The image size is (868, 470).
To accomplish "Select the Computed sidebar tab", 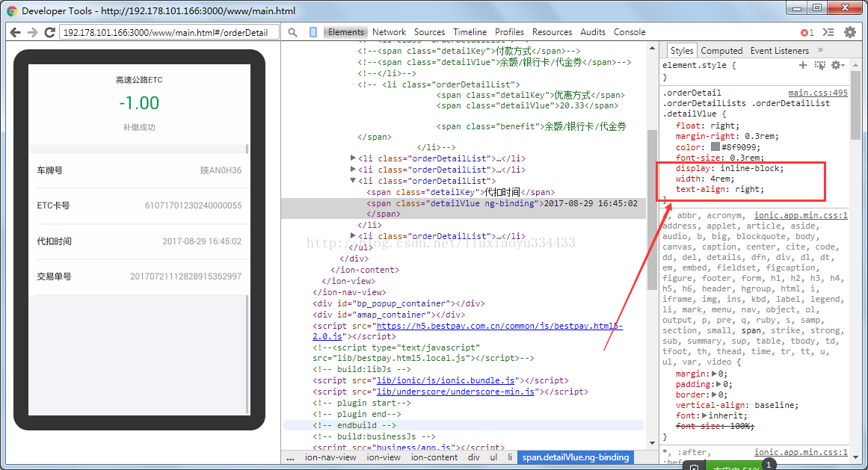I will [722, 50].
